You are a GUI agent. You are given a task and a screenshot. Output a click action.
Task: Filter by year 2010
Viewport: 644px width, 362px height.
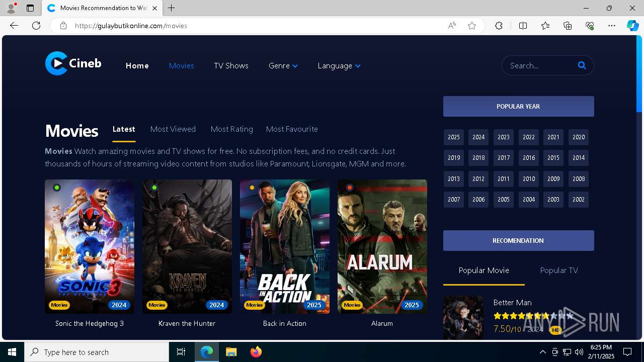click(x=529, y=179)
